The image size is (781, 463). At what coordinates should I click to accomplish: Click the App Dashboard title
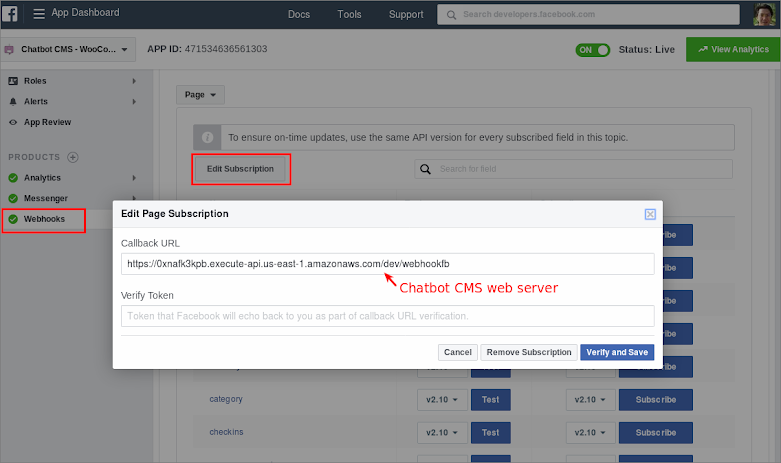tap(86, 12)
